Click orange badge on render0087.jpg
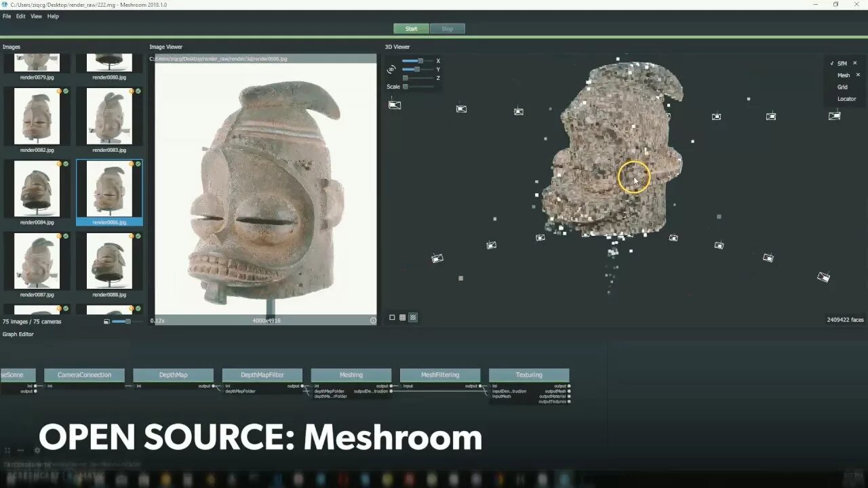Viewport: 868px width, 488px height. (60, 236)
